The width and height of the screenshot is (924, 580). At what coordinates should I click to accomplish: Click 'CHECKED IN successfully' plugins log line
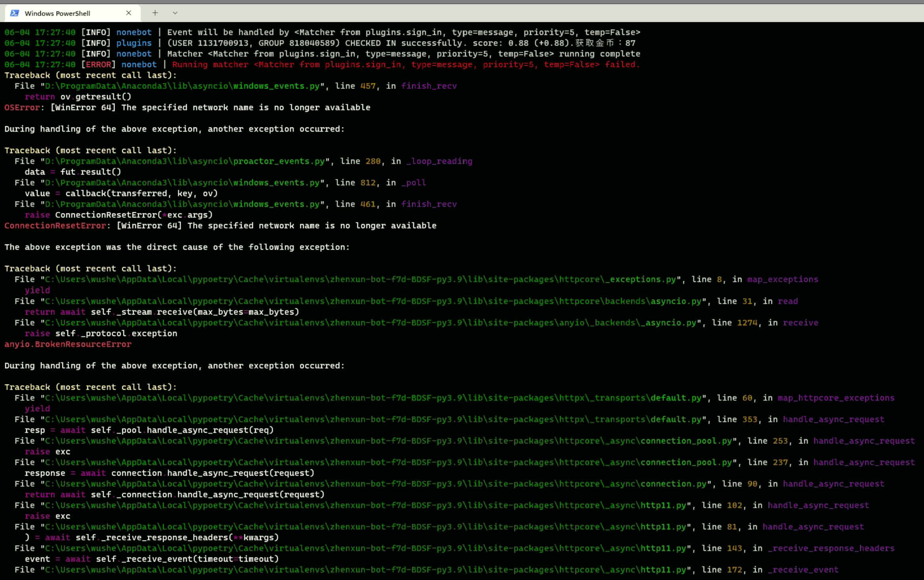[320, 43]
